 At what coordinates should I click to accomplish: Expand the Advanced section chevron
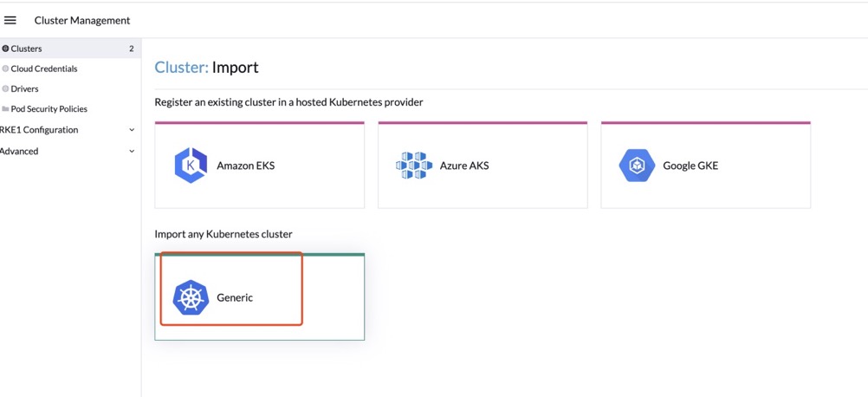(x=132, y=151)
